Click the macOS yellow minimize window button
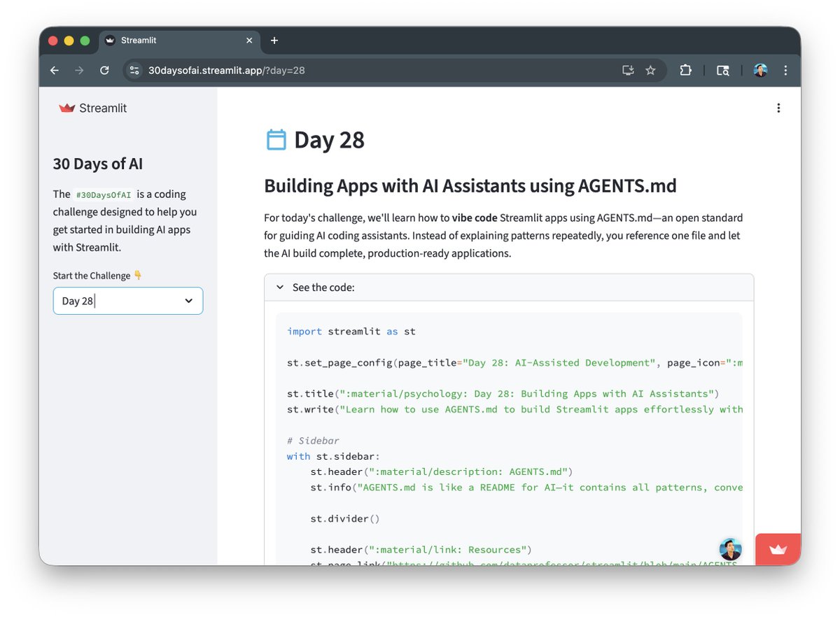 [69, 41]
